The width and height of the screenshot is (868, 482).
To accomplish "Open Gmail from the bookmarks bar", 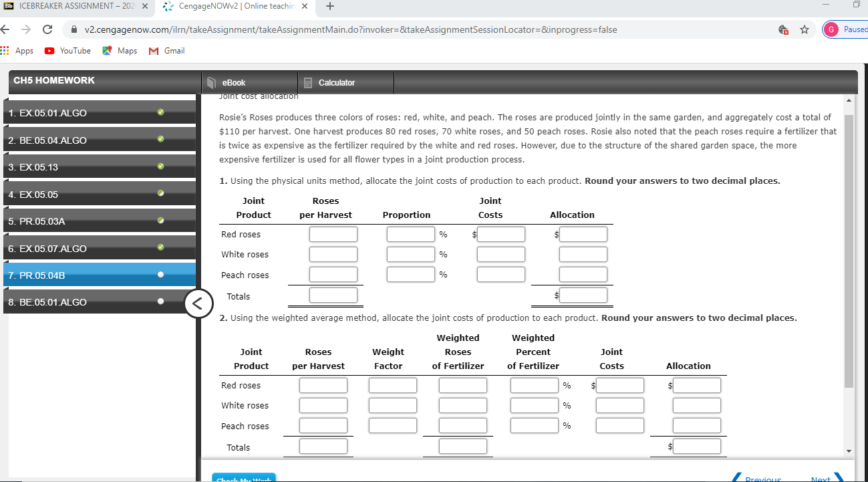I will (x=166, y=50).
